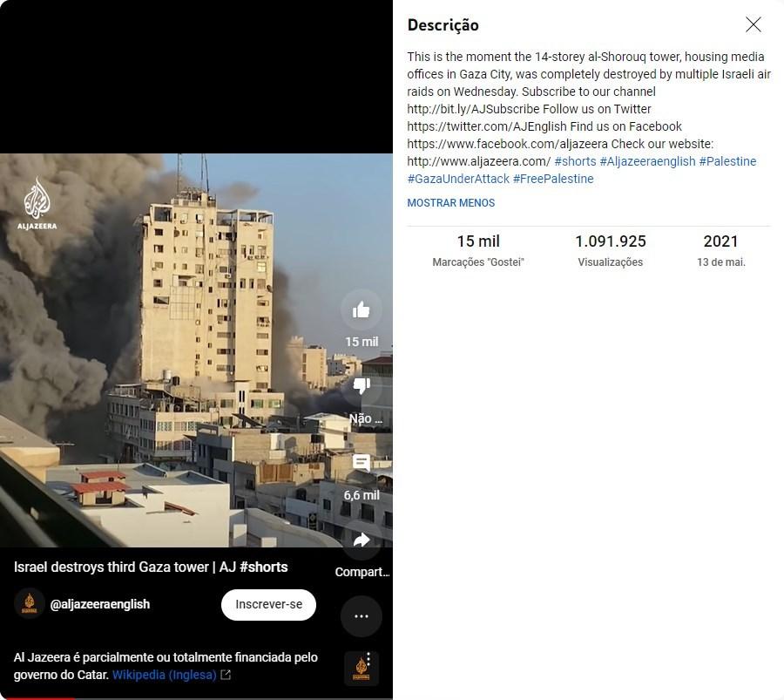
Task: Close the Descrição panel
Action: [x=753, y=24]
